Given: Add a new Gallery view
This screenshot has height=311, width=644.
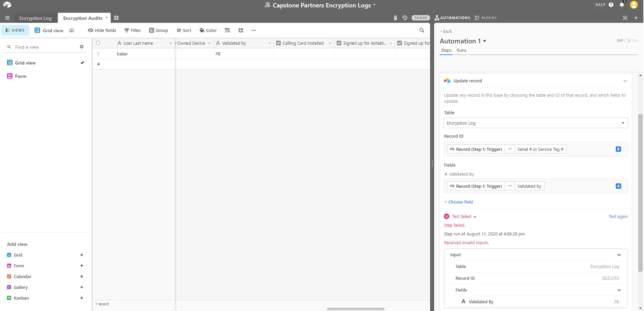Looking at the screenshot, I should click(x=82, y=287).
